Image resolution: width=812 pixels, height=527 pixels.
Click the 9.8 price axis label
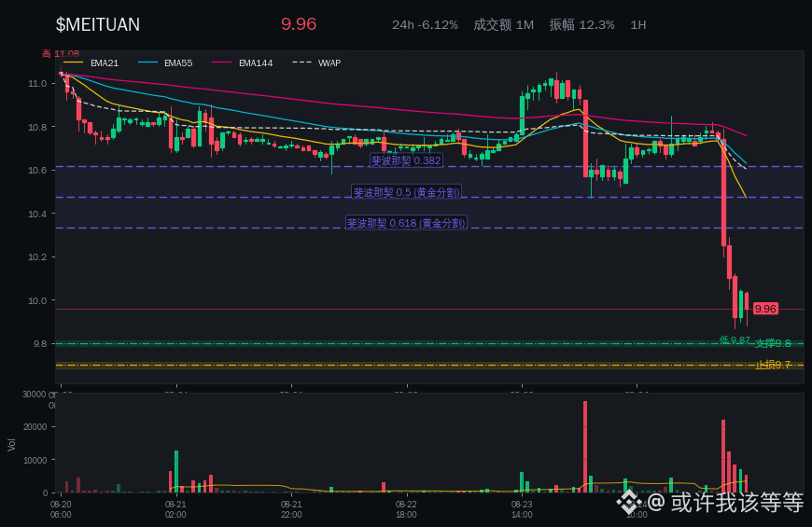click(x=40, y=344)
